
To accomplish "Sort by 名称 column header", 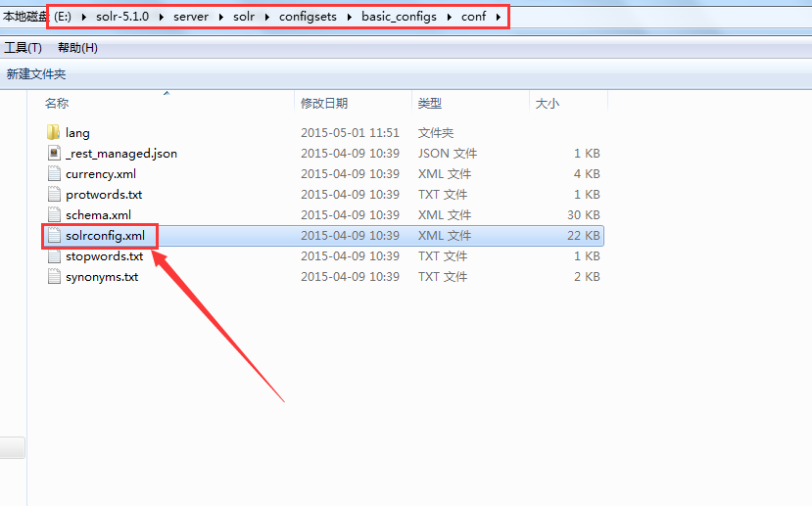I will [57, 104].
